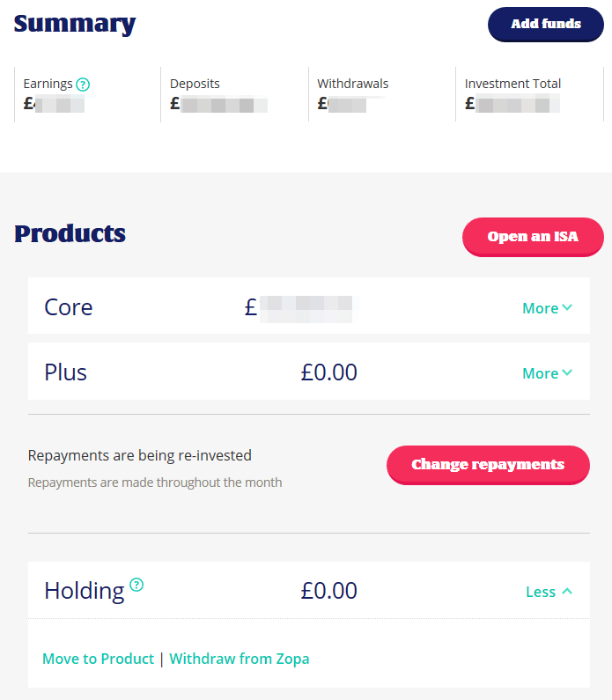The width and height of the screenshot is (612, 700).
Task: Click the Holding help question-mark icon
Action: [x=136, y=585]
